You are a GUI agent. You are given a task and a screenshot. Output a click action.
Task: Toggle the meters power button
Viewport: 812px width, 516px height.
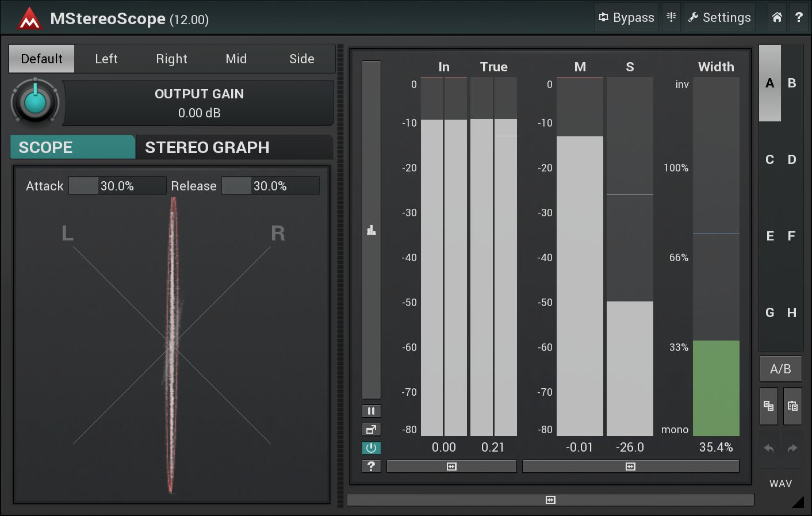coord(371,448)
